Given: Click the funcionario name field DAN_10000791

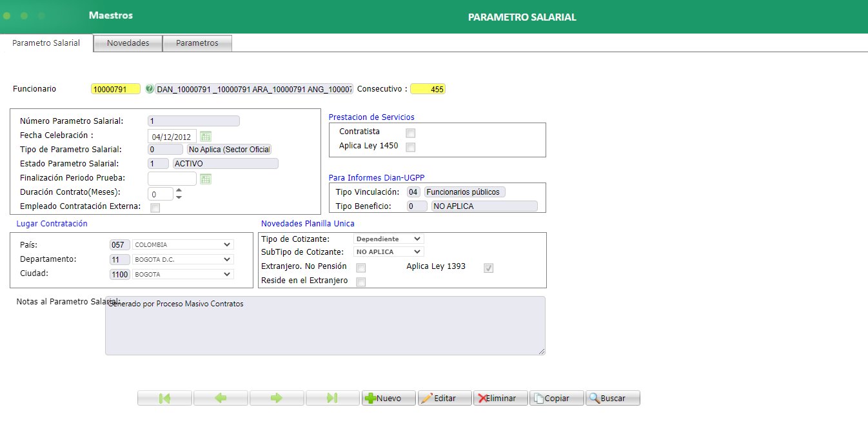Looking at the screenshot, I should (x=254, y=89).
